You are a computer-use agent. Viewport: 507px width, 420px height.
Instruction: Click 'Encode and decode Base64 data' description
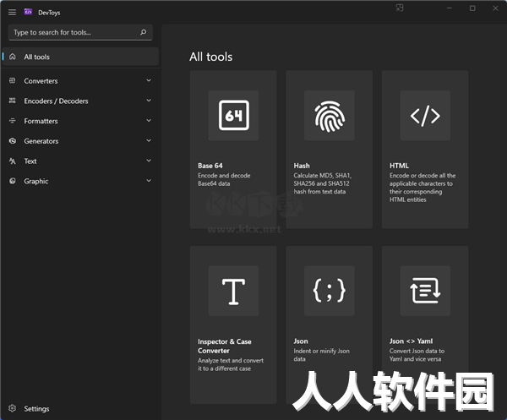click(x=224, y=179)
